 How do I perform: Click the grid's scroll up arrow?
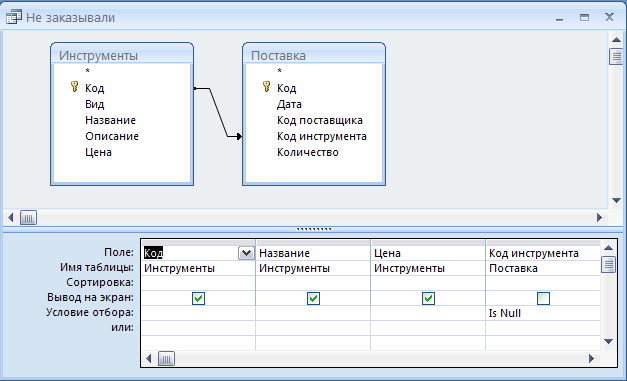point(608,248)
